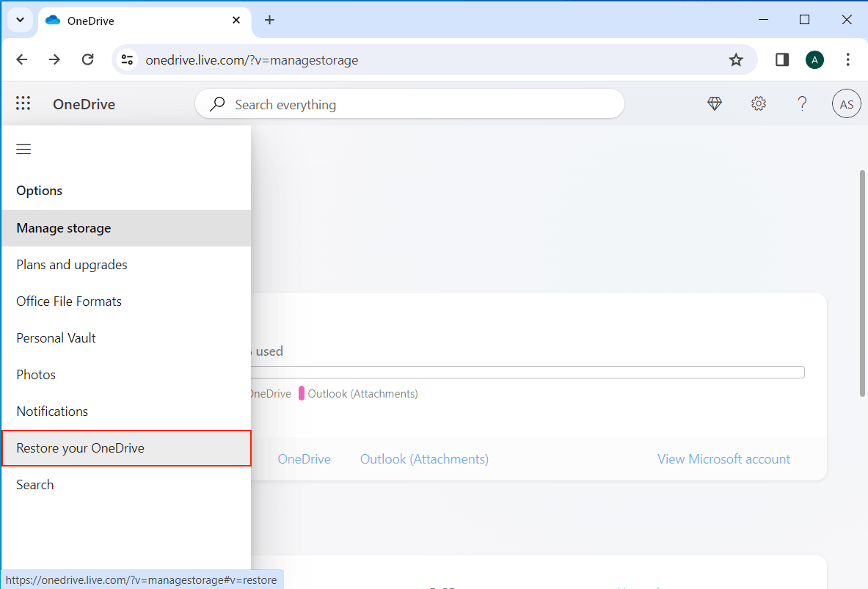This screenshot has width=868, height=589.
Task: Click the OneDrive storage link
Action: pos(304,459)
